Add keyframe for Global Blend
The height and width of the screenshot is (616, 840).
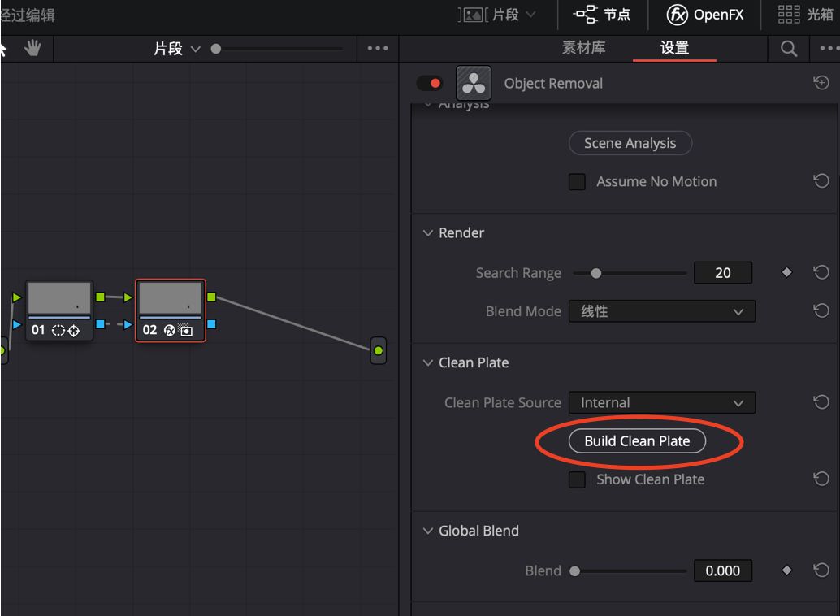(x=786, y=570)
